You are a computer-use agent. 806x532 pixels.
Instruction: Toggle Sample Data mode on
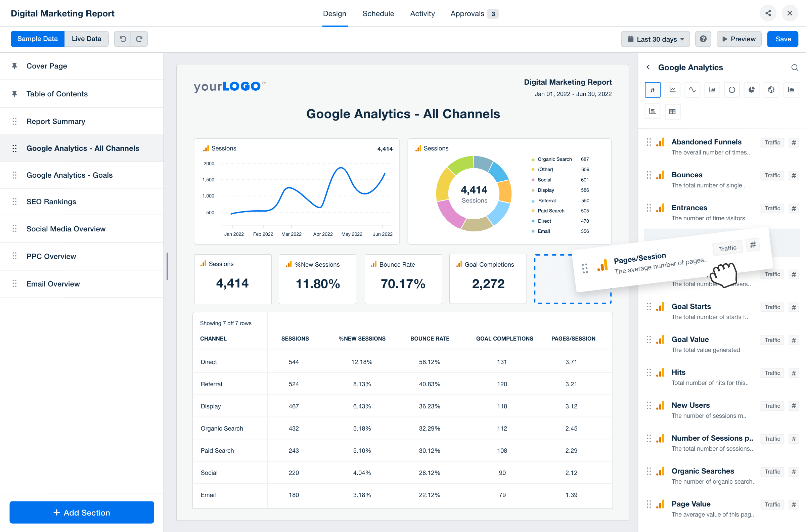[37, 39]
